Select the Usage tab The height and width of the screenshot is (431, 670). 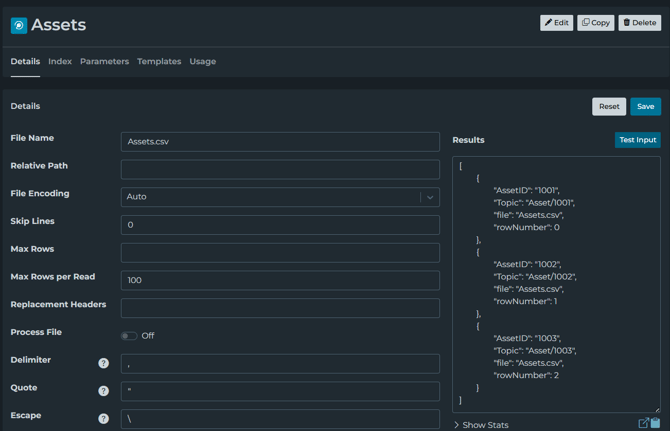203,62
